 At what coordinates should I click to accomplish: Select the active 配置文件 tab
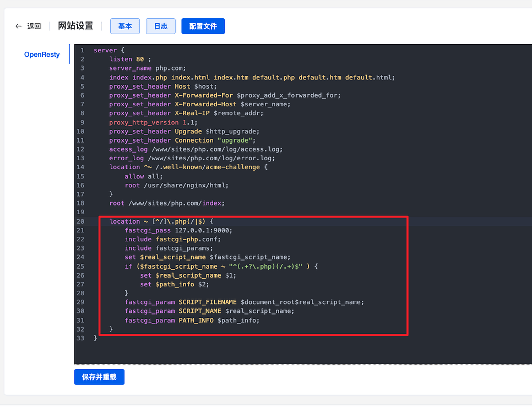[203, 26]
